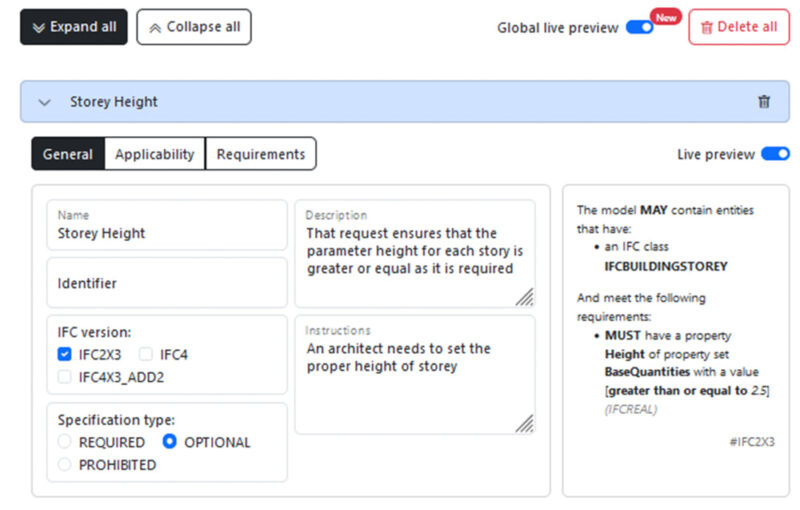Toggle the Global live preview switch
This screenshot has width=800, height=510.
click(639, 27)
